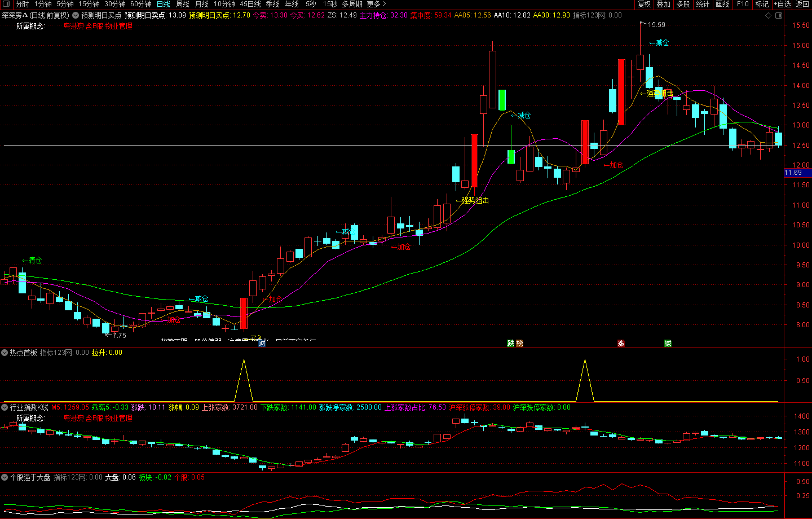Click the 财 info marker on chart bottom
Viewport: 812px width, 519px height.
pos(262,343)
